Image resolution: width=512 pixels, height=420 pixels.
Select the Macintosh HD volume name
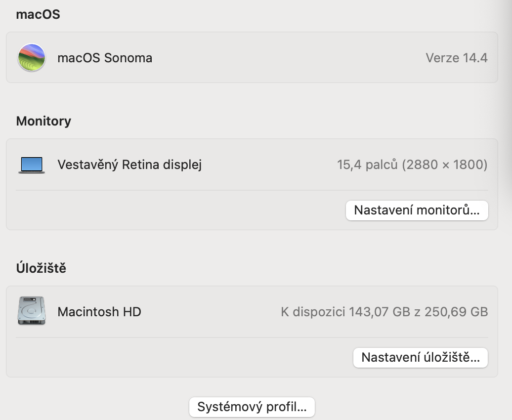pyautogui.click(x=99, y=312)
